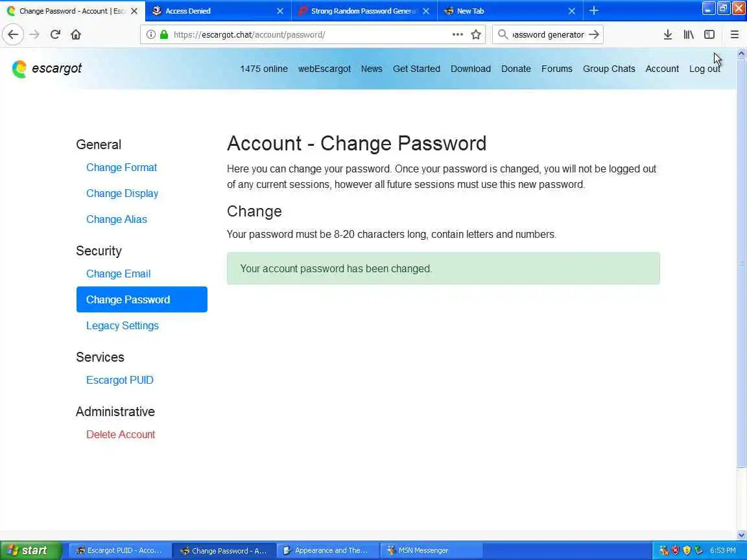Click the 1475 online counter
747x560 pixels.
coord(264,69)
